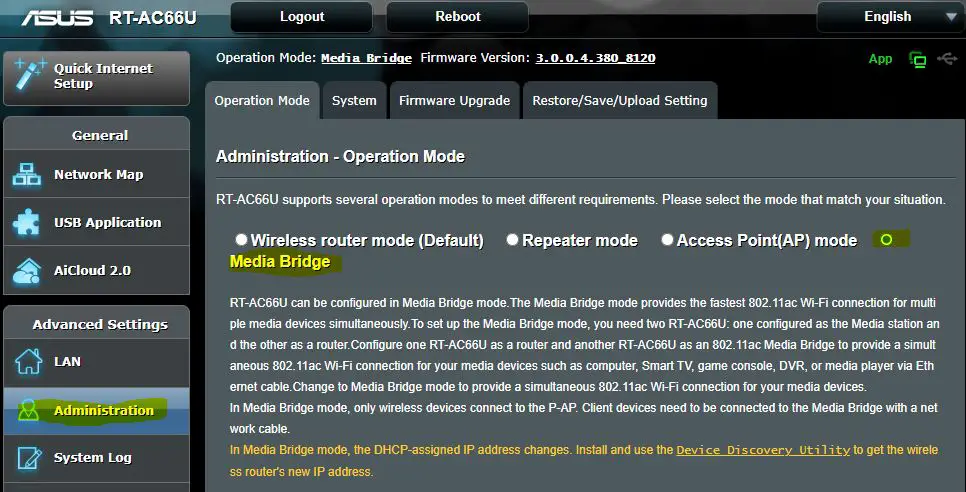The width and height of the screenshot is (966, 492).
Task: Click the Logout button
Action: pyautogui.click(x=302, y=17)
